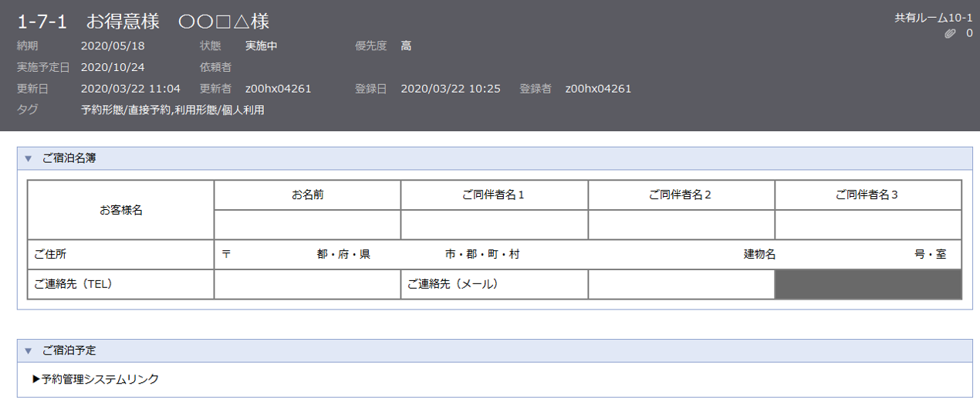
Task: Click the empty お名前 field cell
Action: coord(307,225)
